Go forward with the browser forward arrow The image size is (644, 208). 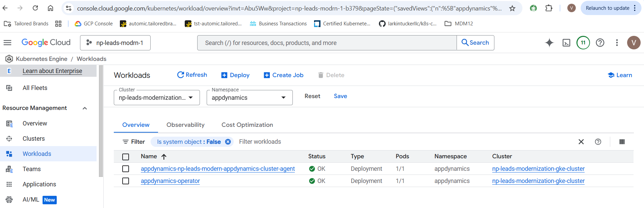pyautogui.click(x=20, y=8)
